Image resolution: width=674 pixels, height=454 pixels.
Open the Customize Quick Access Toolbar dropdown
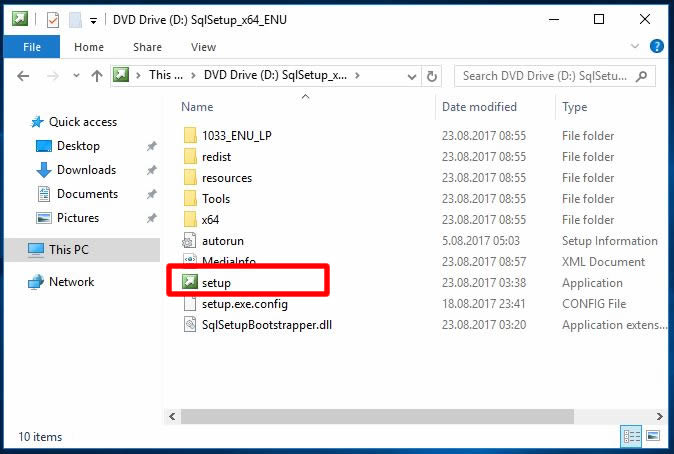point(93,19)
